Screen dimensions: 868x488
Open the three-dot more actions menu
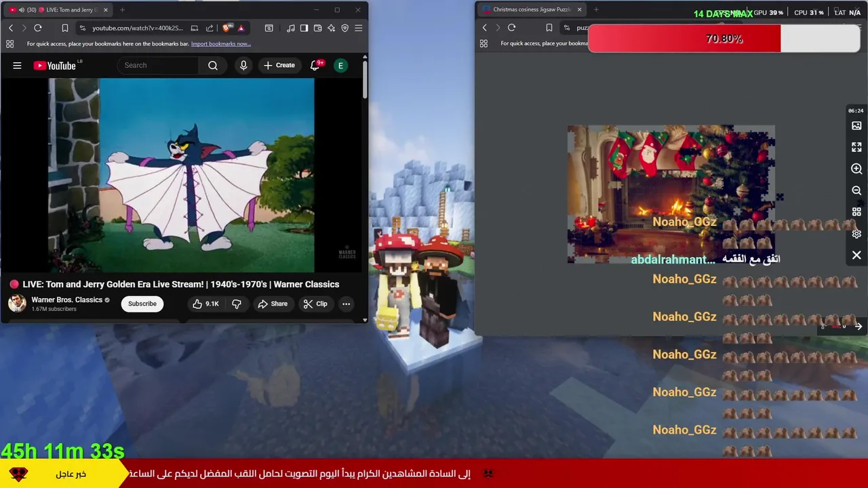coord(346,304)
